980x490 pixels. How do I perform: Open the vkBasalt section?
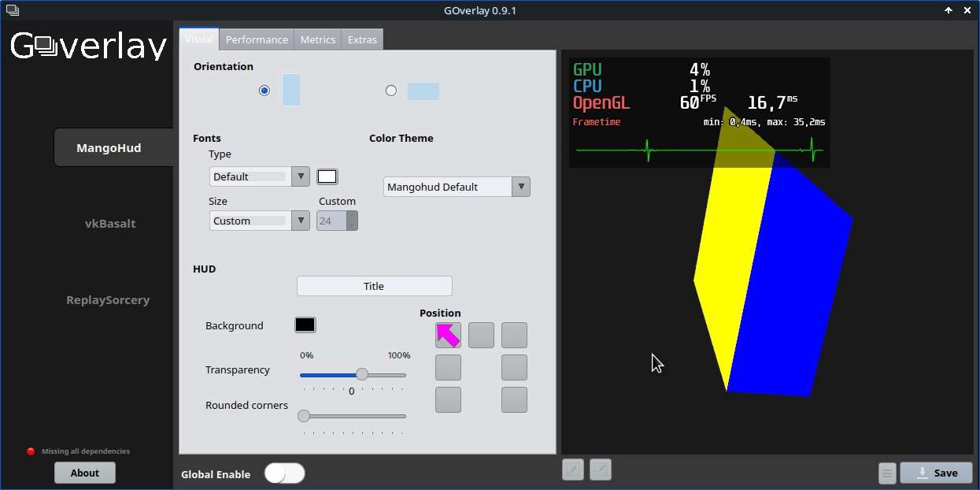[x=110, y=223]
